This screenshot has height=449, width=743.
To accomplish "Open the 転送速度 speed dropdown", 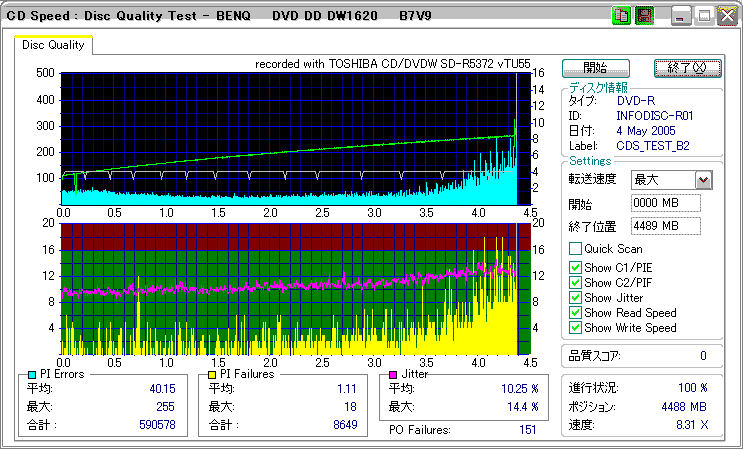I will [x=703, y=180].
